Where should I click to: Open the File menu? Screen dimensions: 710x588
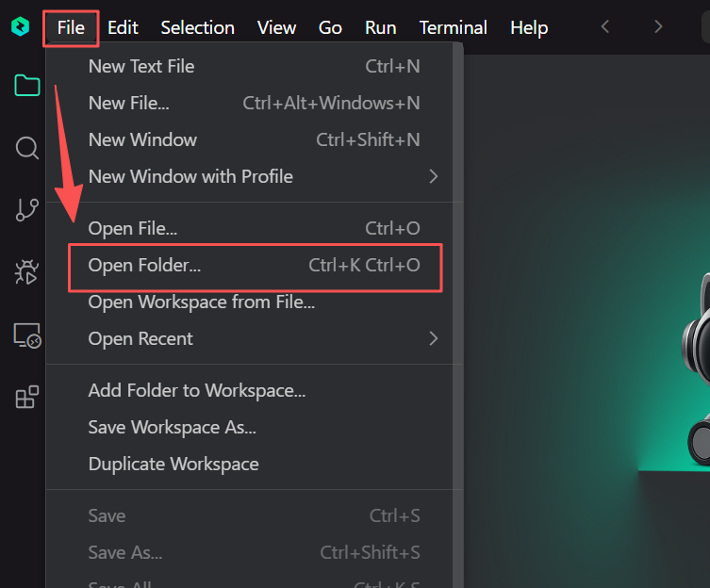pyautogui.click(x=71, y=28)
